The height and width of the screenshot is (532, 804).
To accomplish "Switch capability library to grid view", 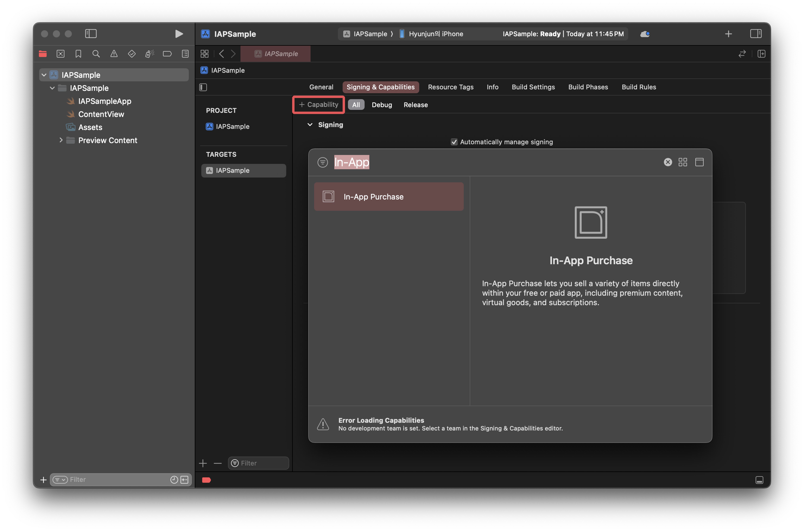I will point(683,162).
